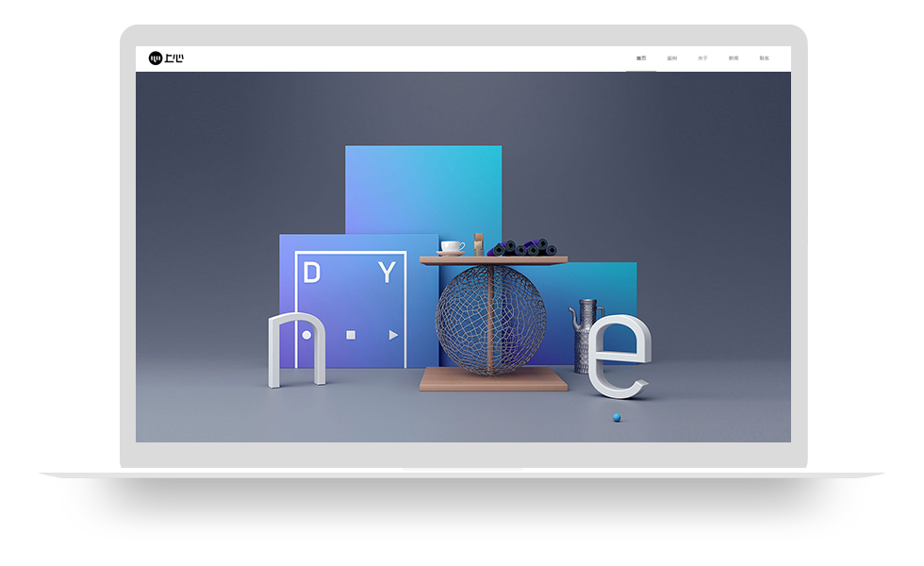This screenshot has height=566, width=924.
Task: Click the white coffee cup on shelf
Action: tap(452, 247)
